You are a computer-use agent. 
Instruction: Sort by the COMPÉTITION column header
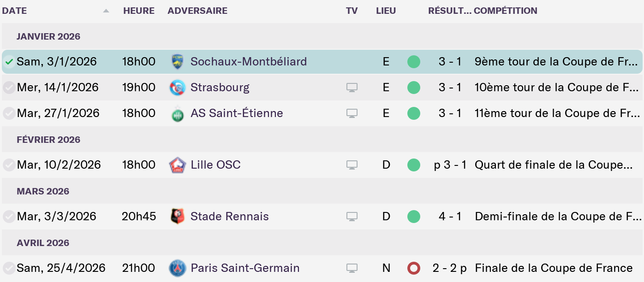(506, 11)
